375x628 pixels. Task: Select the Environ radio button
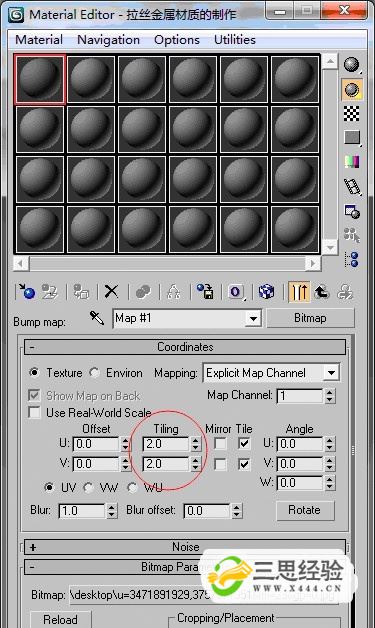click(x=95, y=373)
